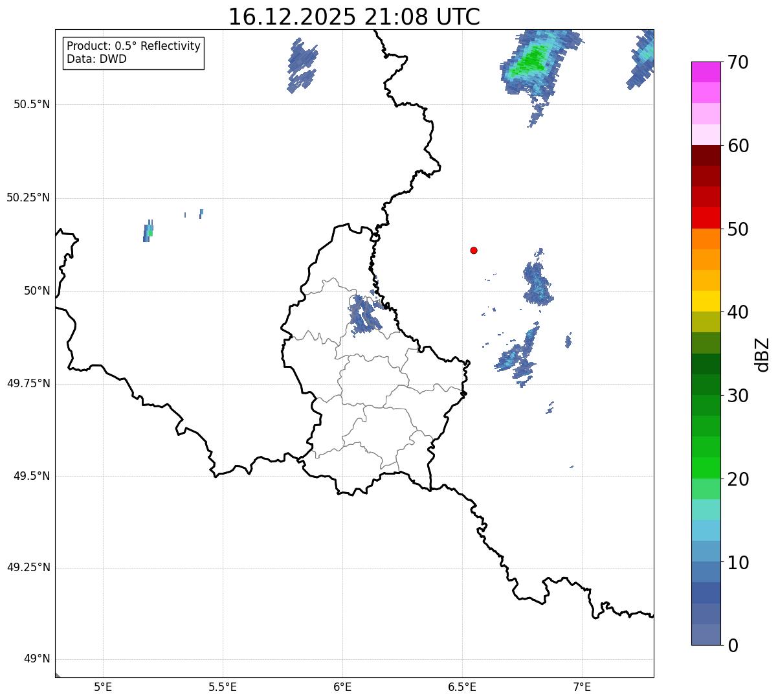Click the light cyan swatch near 15 dBZ
The height and width of the screenshot is (700, 778).
(x=706, y=510)
